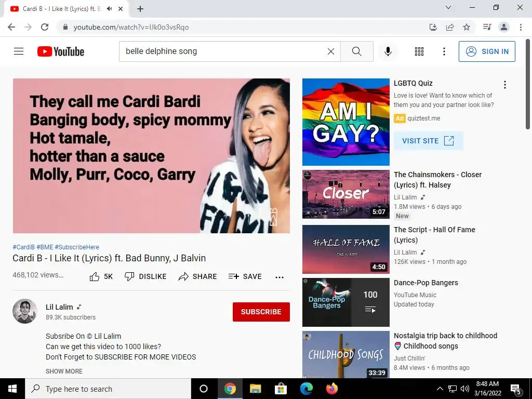Click the install/download icon in address bar
The width and height of the screenshot is (532, 399).
(x=433, y=27)
